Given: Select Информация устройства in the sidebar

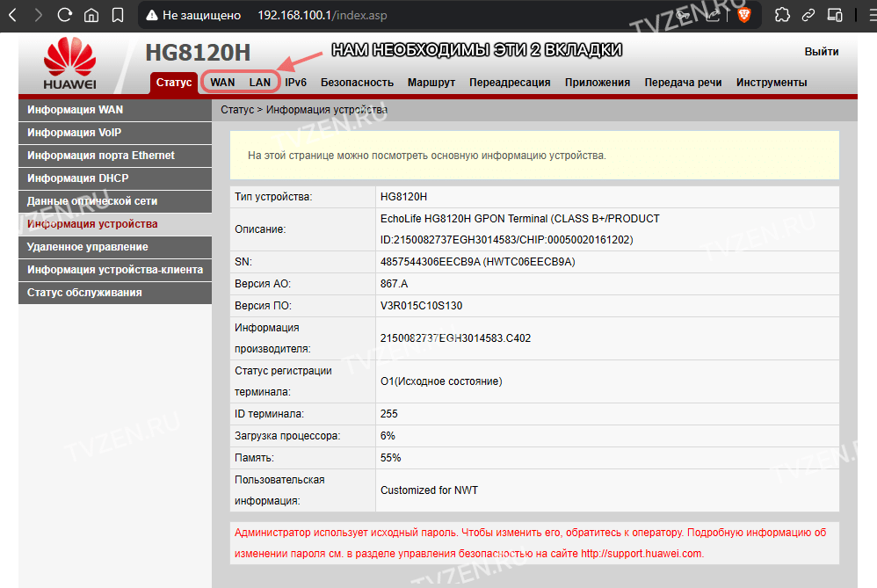Looking at the screenshot, I should point(115,224).
